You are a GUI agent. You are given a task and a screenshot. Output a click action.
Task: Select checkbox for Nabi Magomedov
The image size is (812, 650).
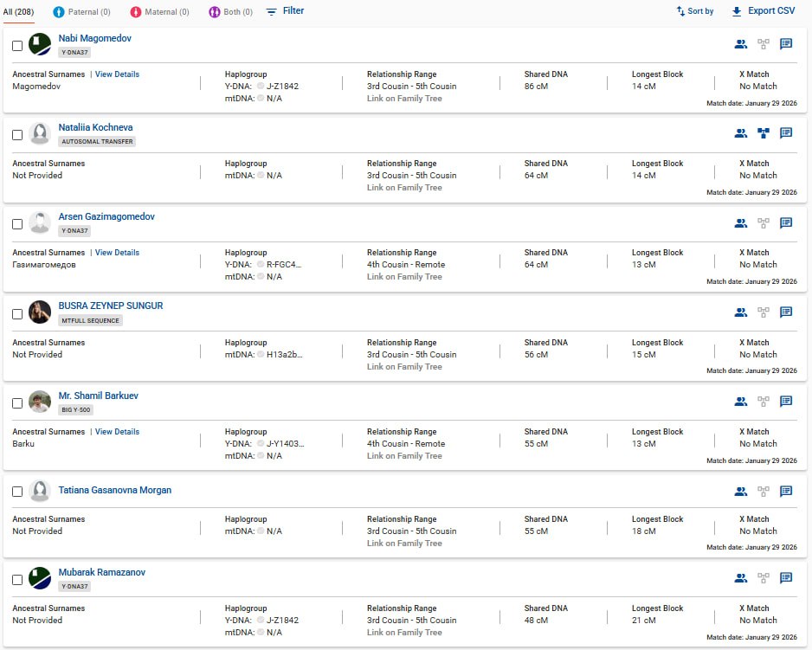click(17, 46)
